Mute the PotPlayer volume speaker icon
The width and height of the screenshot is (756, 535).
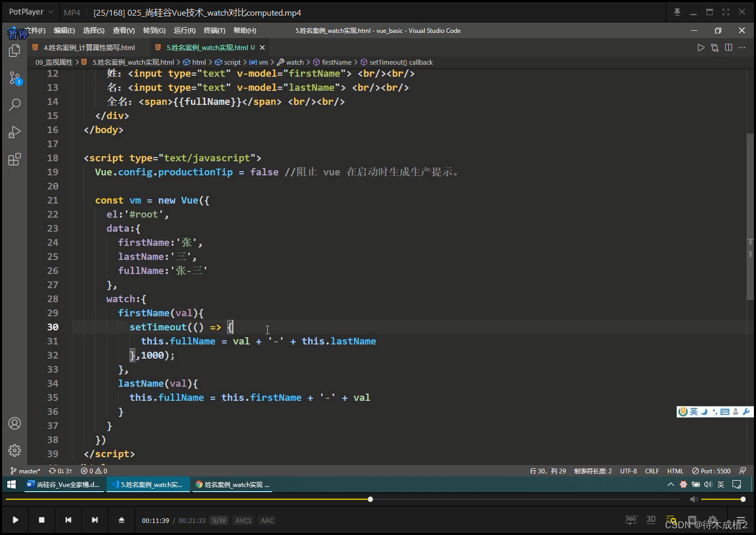point(693,500)
